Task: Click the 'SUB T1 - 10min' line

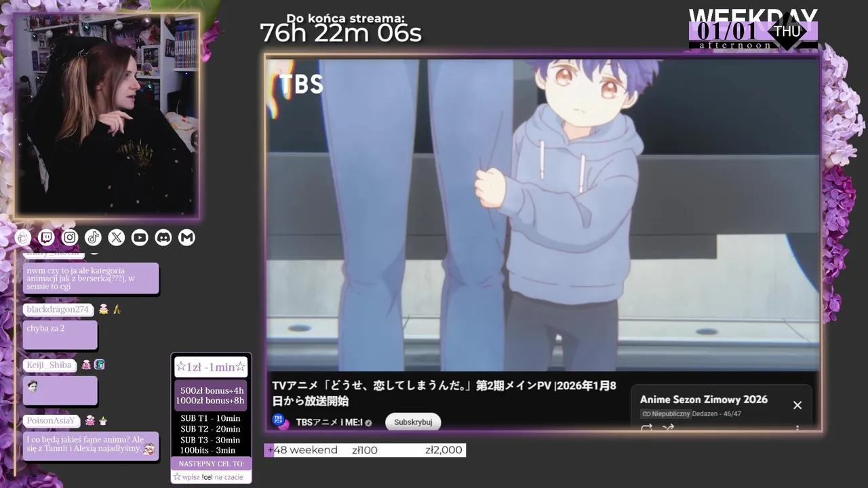Action: (x=210, y=418)
